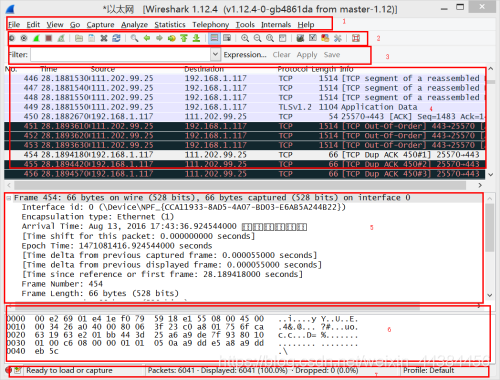Click the Expression... button
The image size is (500, 380).
click(x=245, y=55)
